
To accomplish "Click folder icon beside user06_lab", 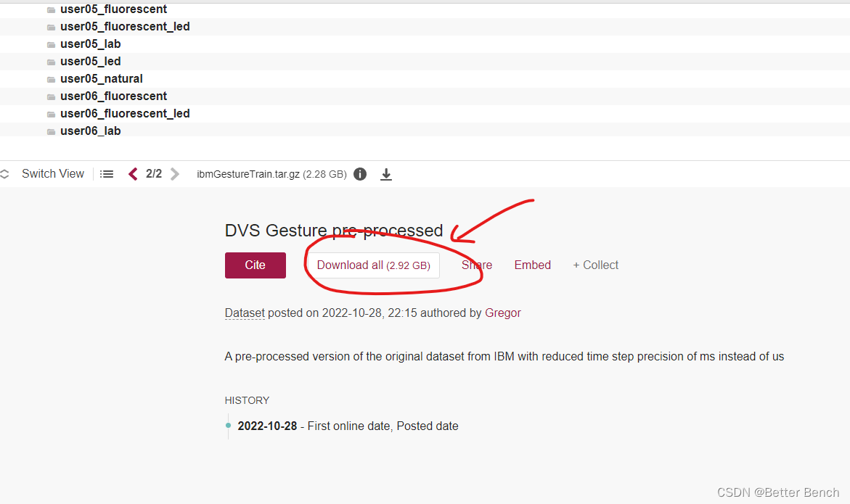I will click(x=51, y=131).
